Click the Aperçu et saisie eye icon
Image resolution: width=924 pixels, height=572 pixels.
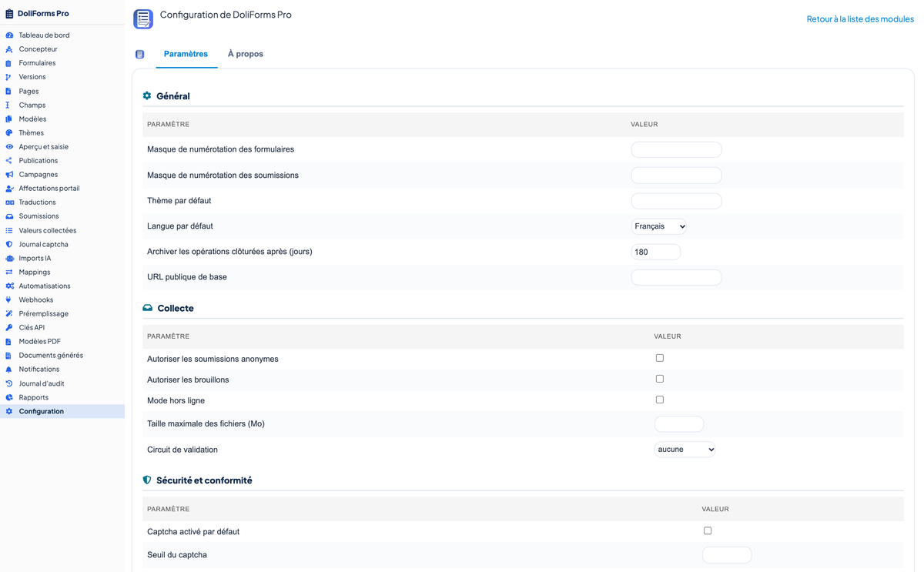(9, 147)
